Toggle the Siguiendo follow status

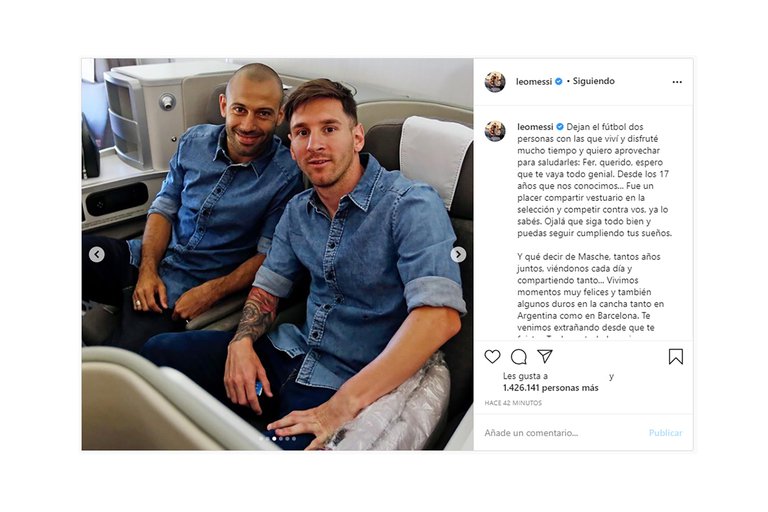[x=594, y=81]
